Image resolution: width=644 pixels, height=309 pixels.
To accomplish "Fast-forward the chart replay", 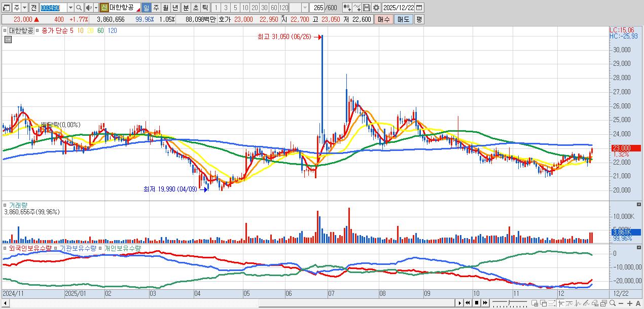I will point(485,303).
